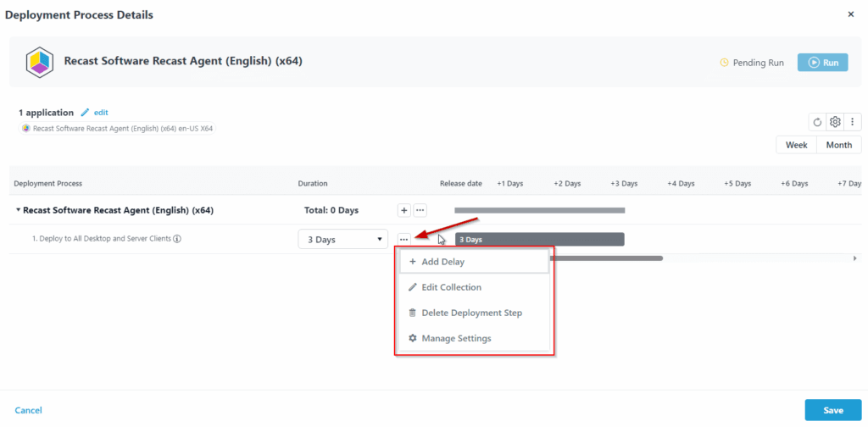868x427 pixels.
Task: Click the info icon next to Deploy step
Action: (x=177, y=239)
